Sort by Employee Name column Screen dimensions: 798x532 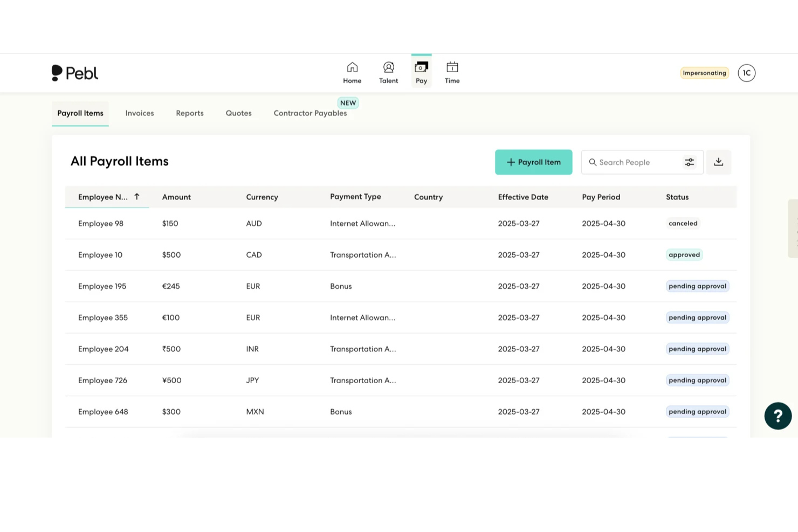[102, 197]
